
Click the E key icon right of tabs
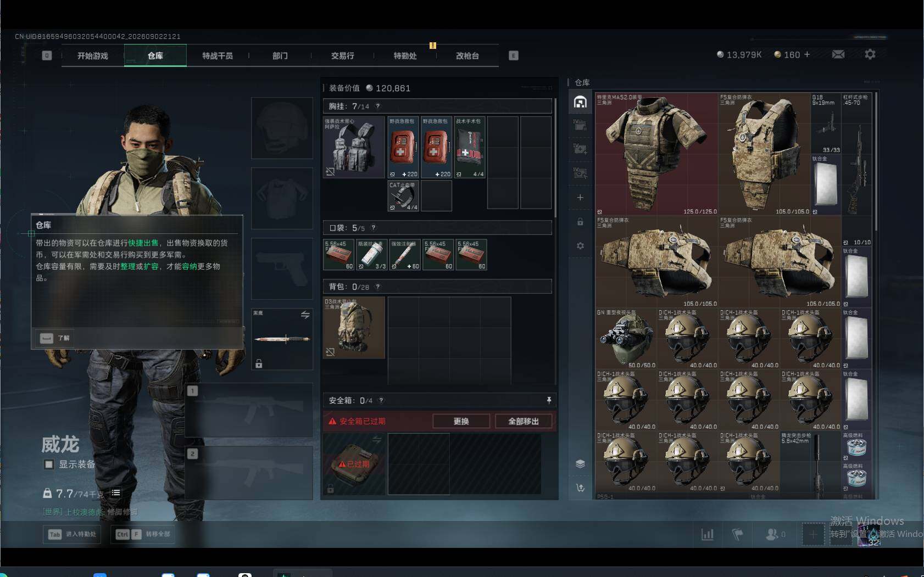[514, 55]
